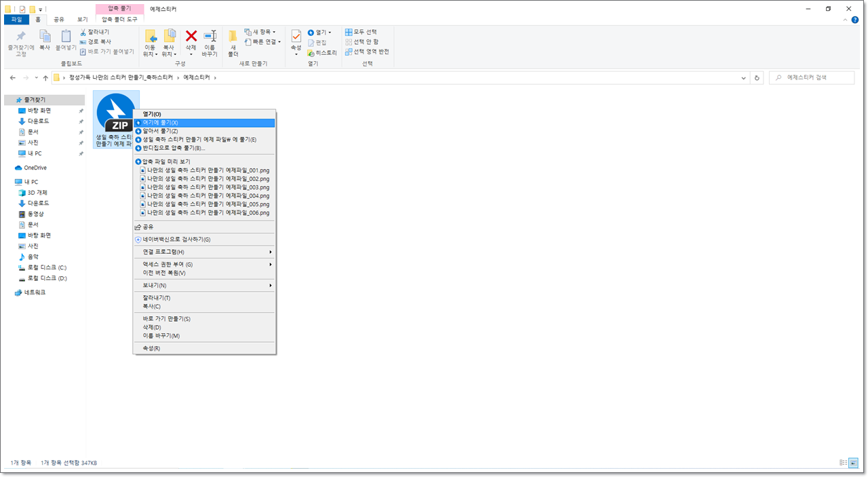This screenshot has width=868, height=477.
Task: Open the 빠른 연결 dropdown
Action: (263, 41)
